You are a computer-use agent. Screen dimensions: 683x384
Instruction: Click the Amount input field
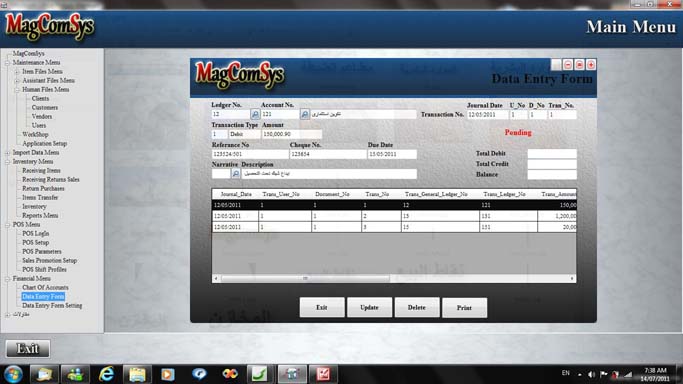292,134
